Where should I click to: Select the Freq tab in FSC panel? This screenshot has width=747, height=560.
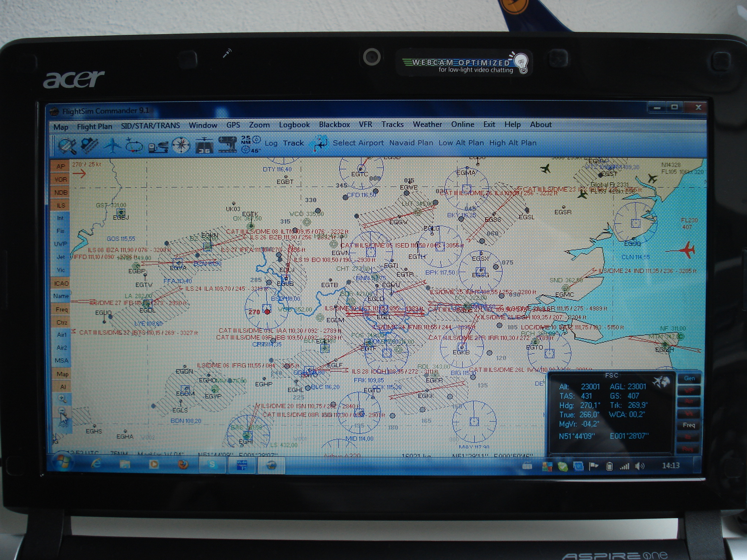[x=689, y=425]
